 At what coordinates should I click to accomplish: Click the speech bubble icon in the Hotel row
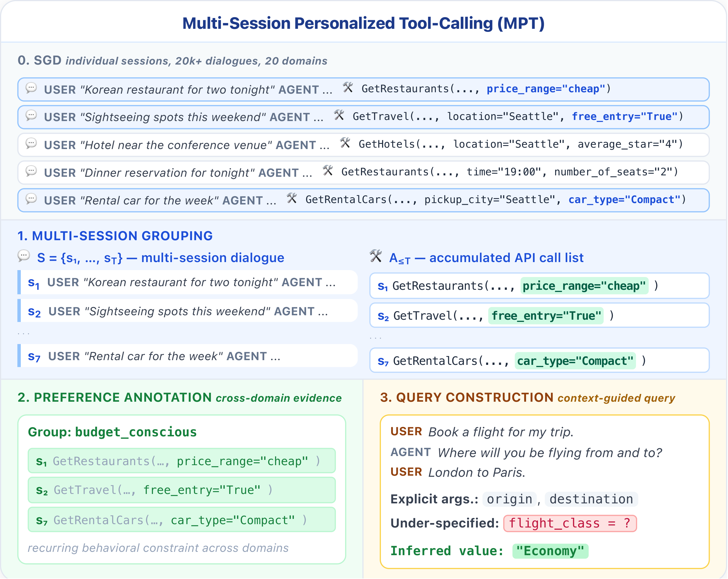click(31, 144)
